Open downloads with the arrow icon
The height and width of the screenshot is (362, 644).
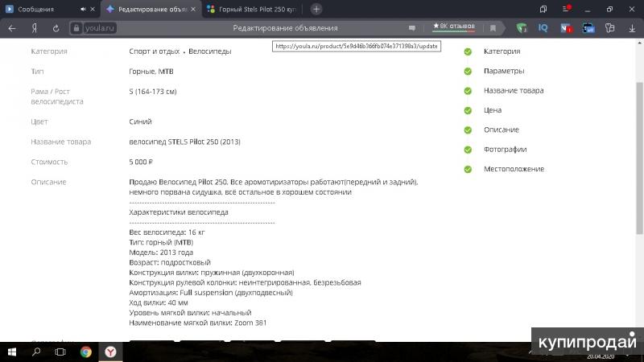tap(632, 28)
